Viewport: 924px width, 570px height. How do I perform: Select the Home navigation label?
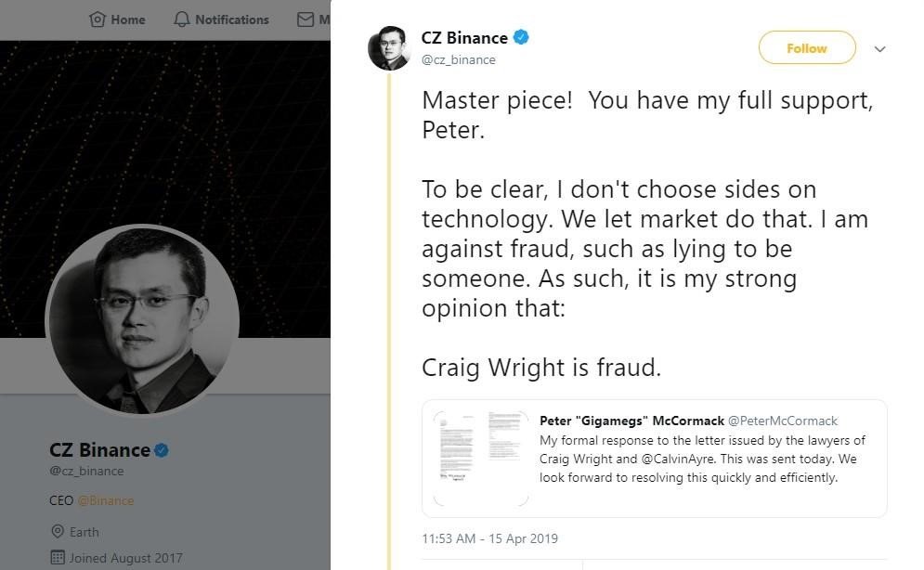click(x=128, y=19)
